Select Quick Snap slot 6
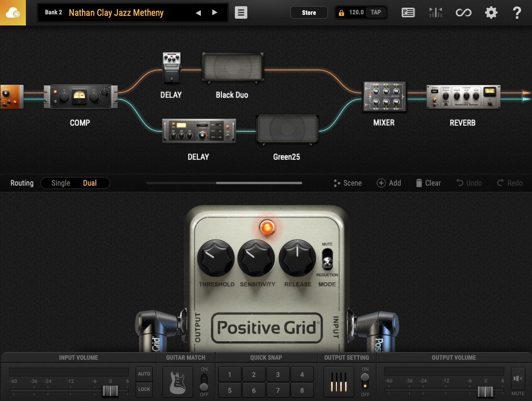 coord(254,390)
